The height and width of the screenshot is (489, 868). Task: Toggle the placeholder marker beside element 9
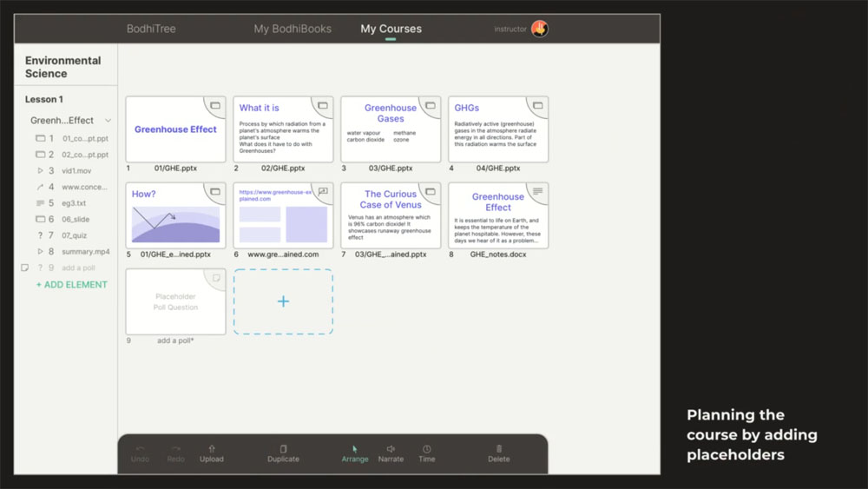(x=24, y=268)
